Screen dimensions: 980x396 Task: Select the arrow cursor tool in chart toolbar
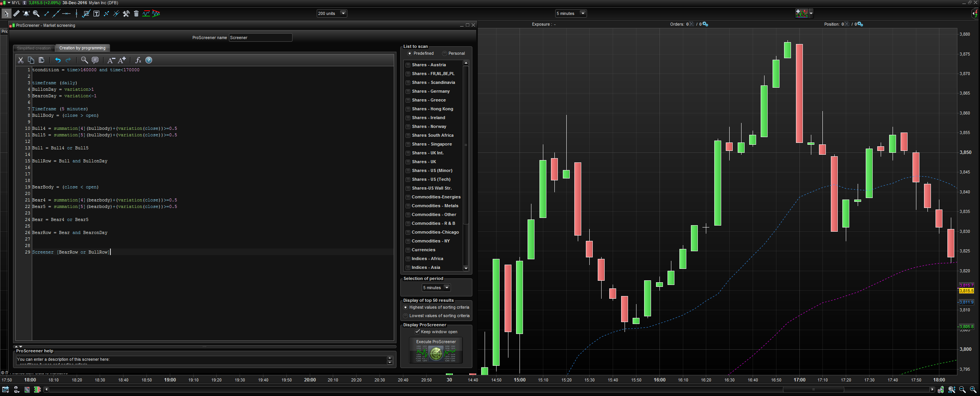click(6, 13)
